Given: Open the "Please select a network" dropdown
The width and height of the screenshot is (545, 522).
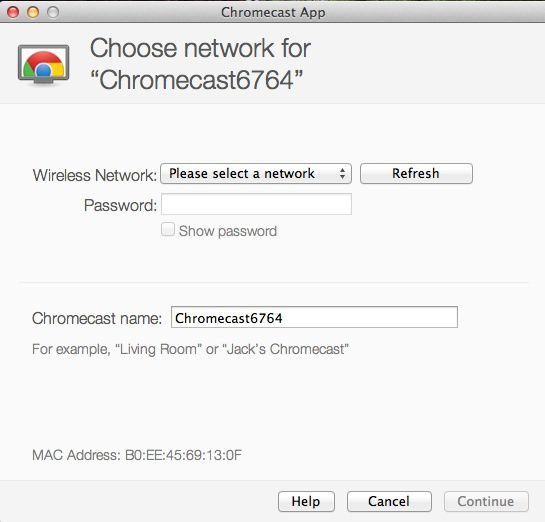Looking at the screenshot, I should pyautogui.click(x=256, y=173).
